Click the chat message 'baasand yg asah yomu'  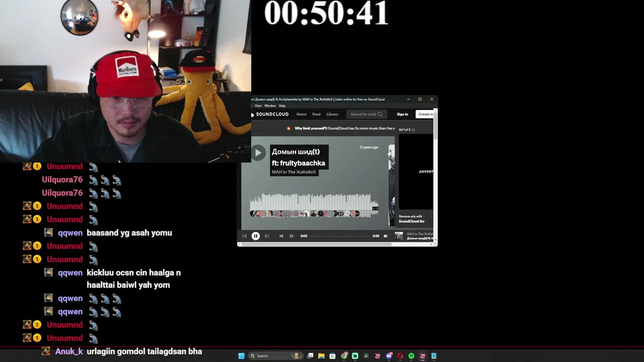click(129, 233)
